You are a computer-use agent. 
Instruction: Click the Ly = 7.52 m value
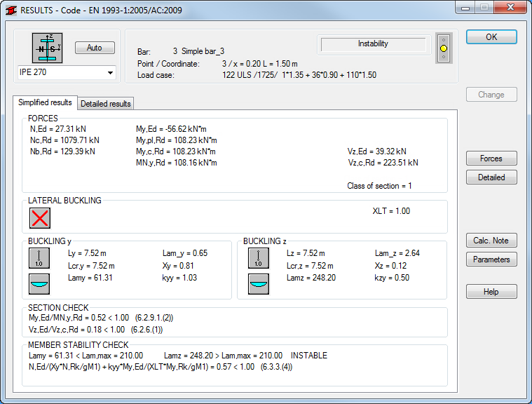tap(87, 253)
